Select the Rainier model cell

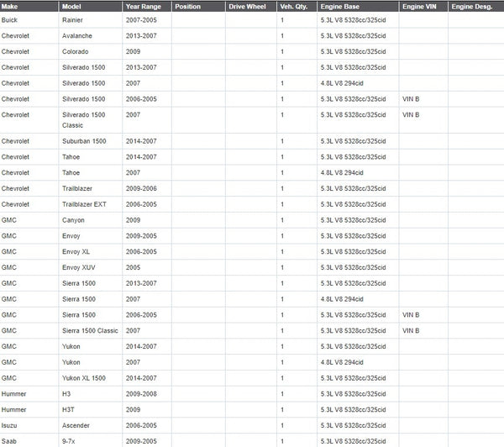click(x=73, y=20)
